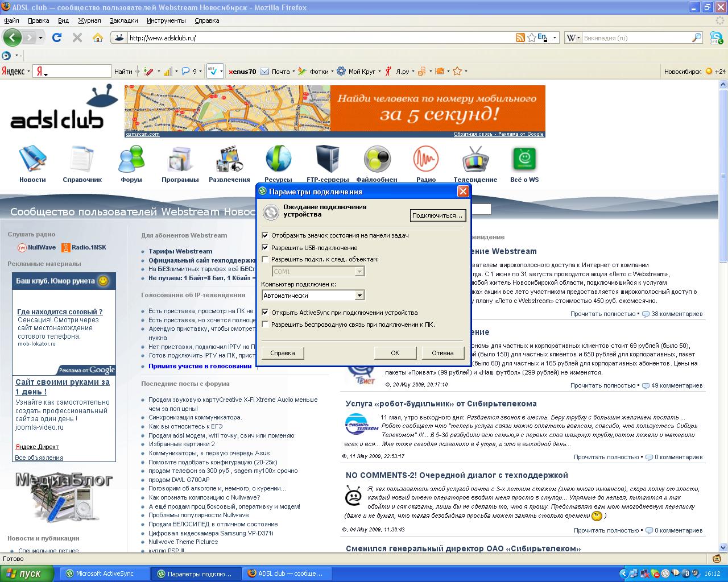Click the Yandex search input field
Viewport: 728px width, 582px height.
(72, 71)
